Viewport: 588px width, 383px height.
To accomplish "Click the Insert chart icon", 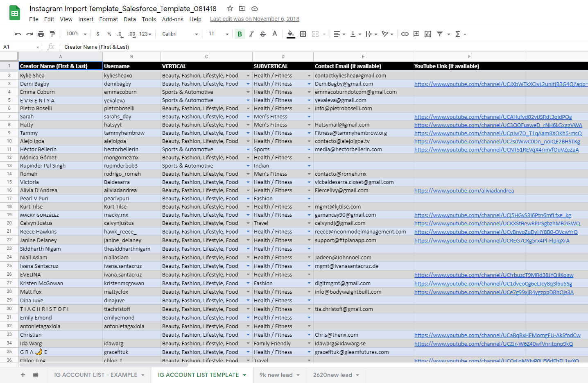I will pyautogui.click(x=428, y=34).
